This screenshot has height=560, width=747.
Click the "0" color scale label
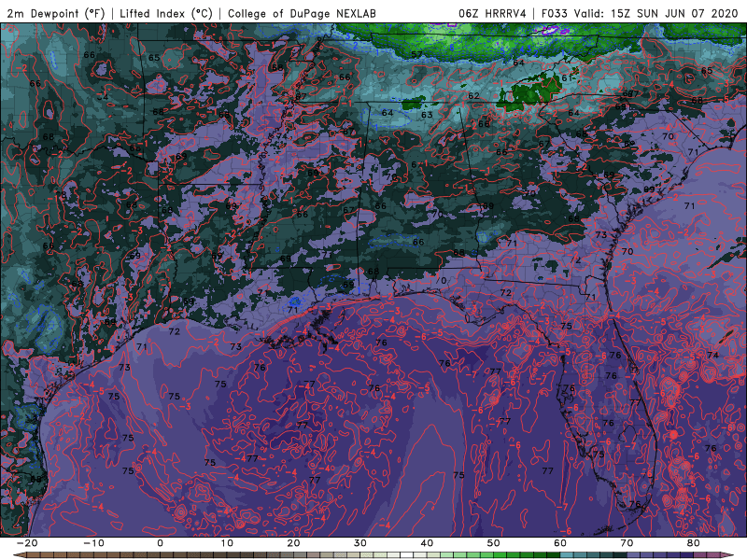[160, 543]
